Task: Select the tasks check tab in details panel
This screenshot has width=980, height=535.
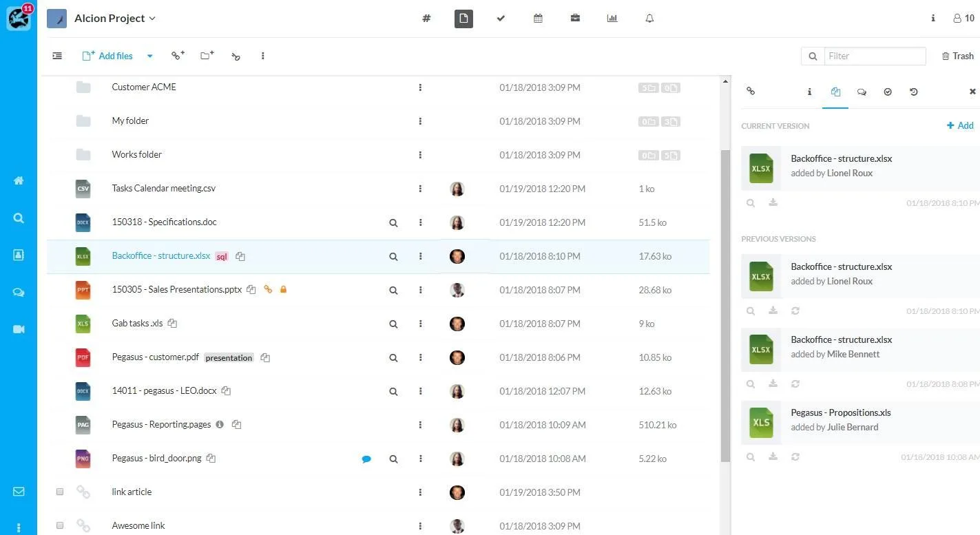Action: tap(888, 92)
